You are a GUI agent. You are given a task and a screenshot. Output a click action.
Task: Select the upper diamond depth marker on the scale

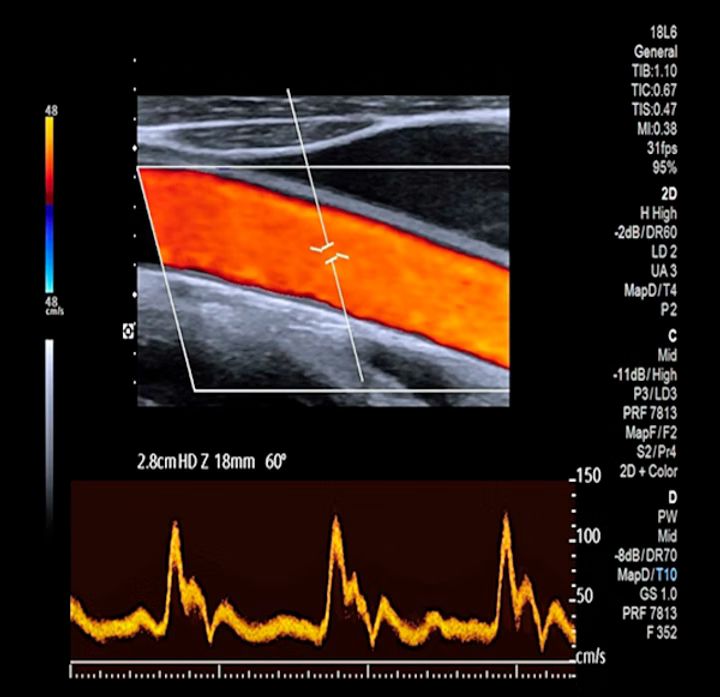click(x=136, y=148)
